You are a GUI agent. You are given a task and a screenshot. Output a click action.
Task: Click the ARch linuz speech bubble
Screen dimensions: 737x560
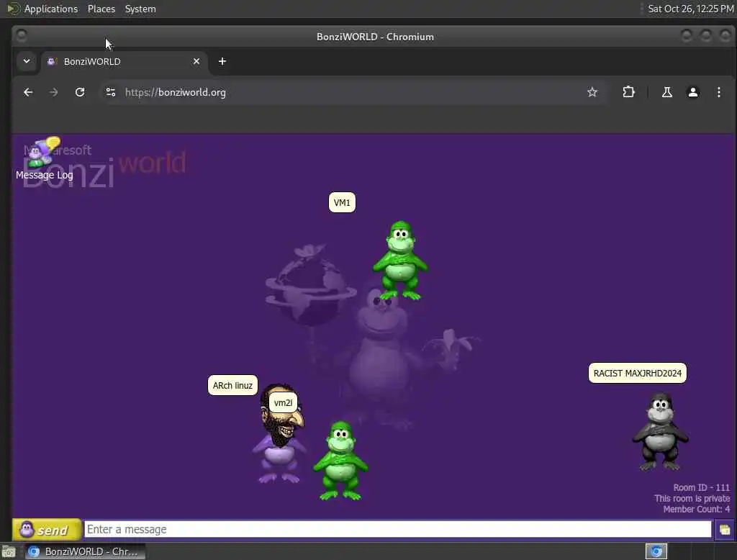click(x=232, y=386)
